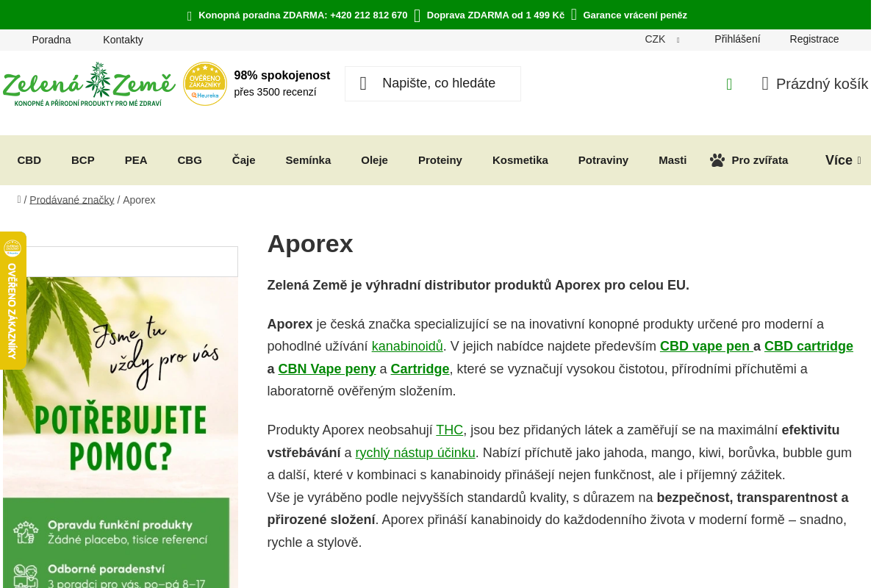This screenshot has width=882, height=588.
Task: Click the Aporex page heading
Action: (x=310, y=243)
